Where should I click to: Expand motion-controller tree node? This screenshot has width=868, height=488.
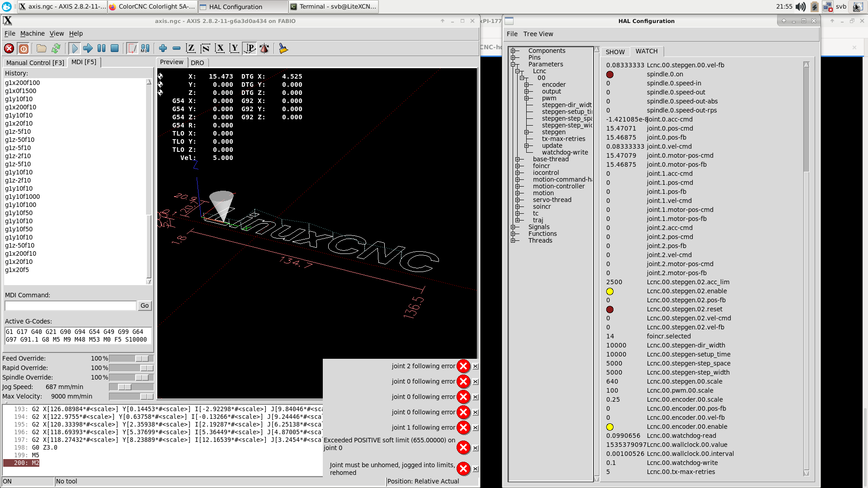pos(518,187)
